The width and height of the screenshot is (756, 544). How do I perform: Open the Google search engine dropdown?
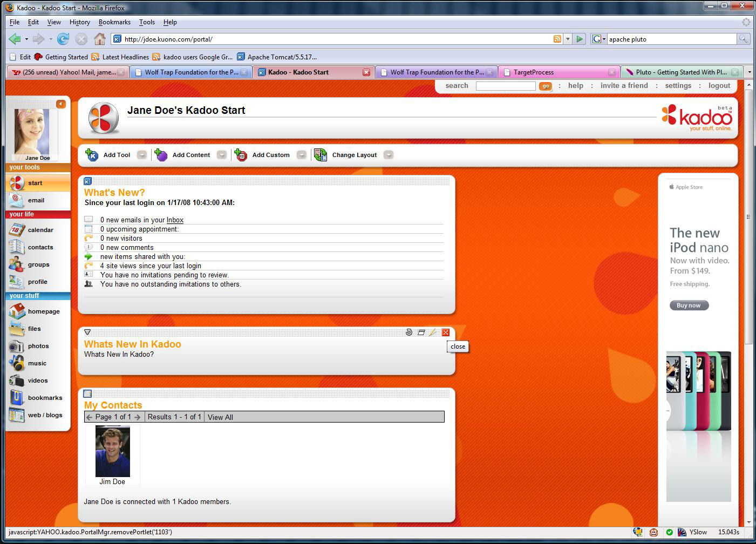pyautogui.click(x=599, y=39)
